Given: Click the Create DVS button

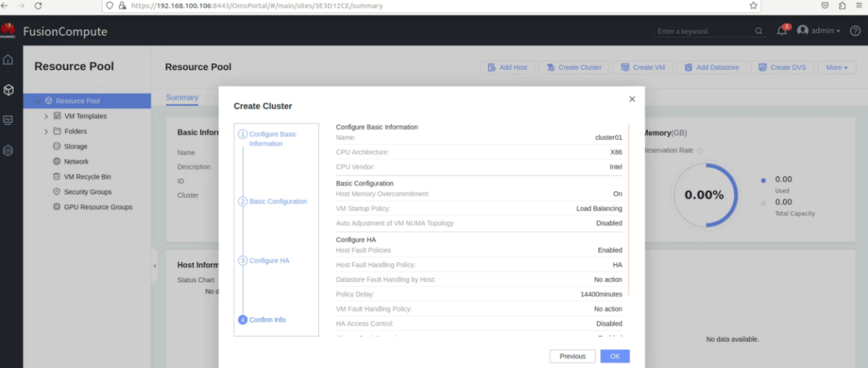Looking at the screenshot, I should point(782,67).
